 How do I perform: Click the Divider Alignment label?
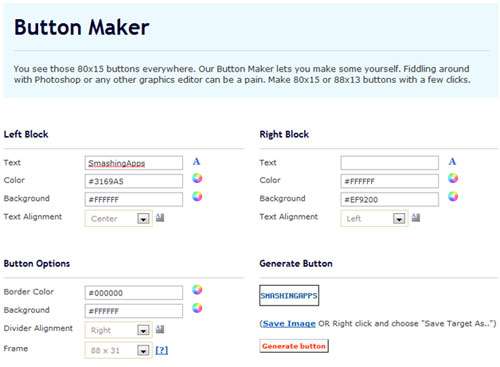pyautogui.click(x=38, y=328)
